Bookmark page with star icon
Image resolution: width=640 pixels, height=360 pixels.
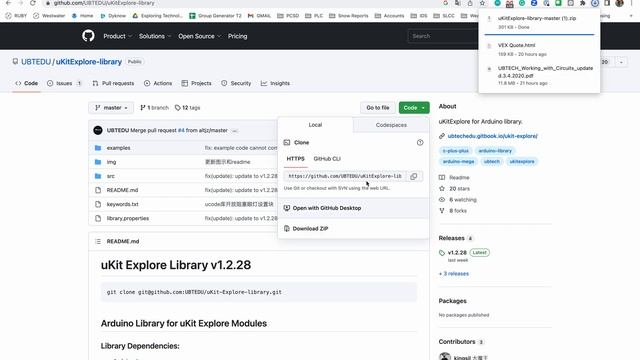[482, 3]
